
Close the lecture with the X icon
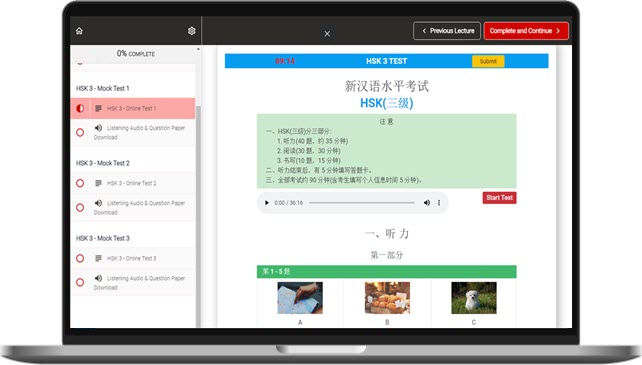coord(327,34)
